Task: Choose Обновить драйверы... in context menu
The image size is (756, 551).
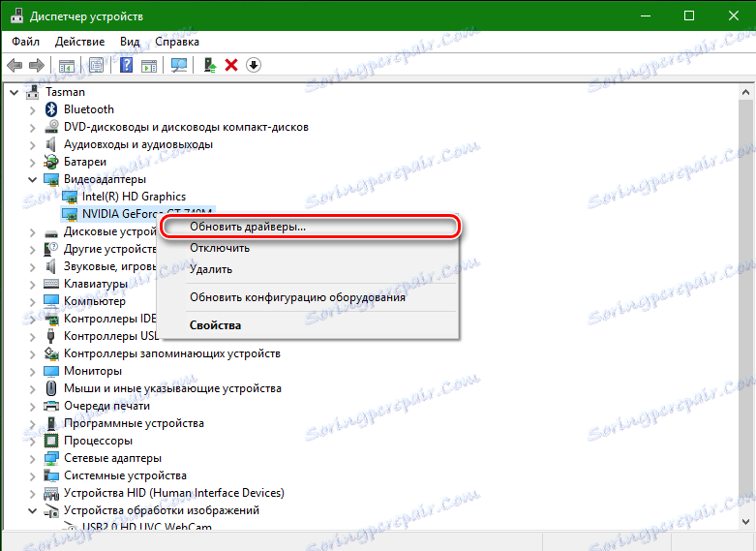Action: (x=309, y=227)
